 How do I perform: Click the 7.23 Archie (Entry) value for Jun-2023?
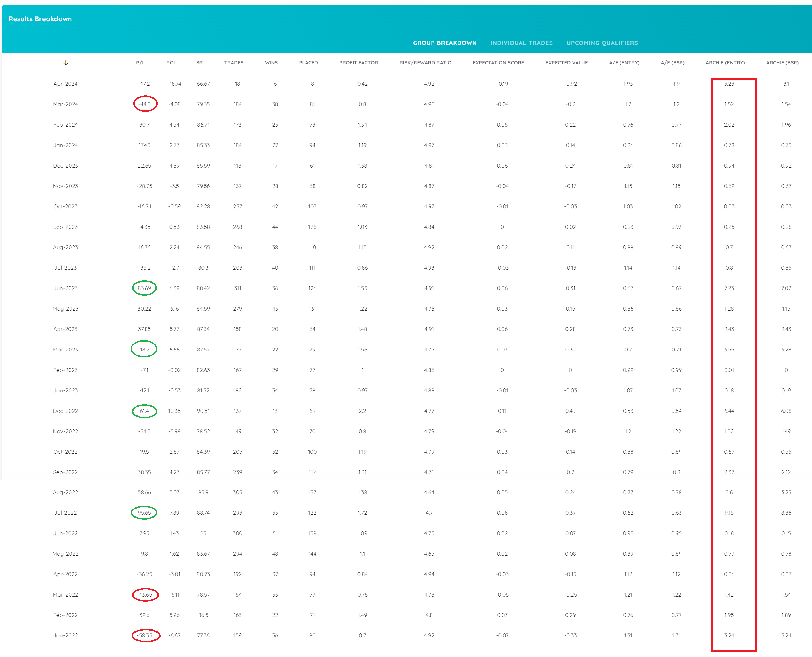pos(729,288)
